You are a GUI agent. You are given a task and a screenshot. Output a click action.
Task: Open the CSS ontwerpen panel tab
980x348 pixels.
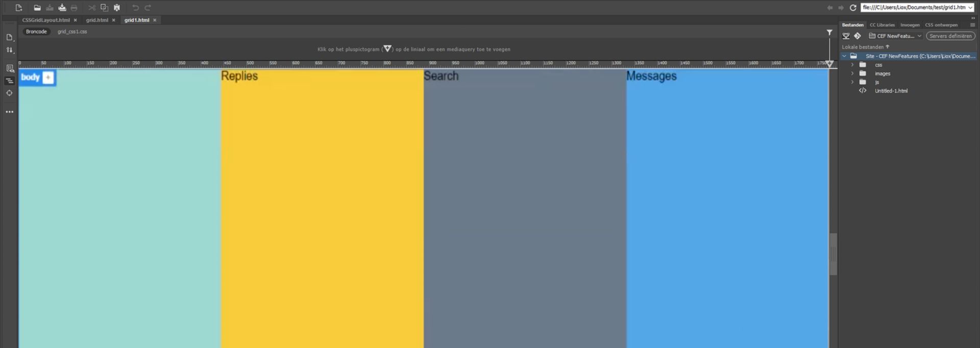click(941, 25)
